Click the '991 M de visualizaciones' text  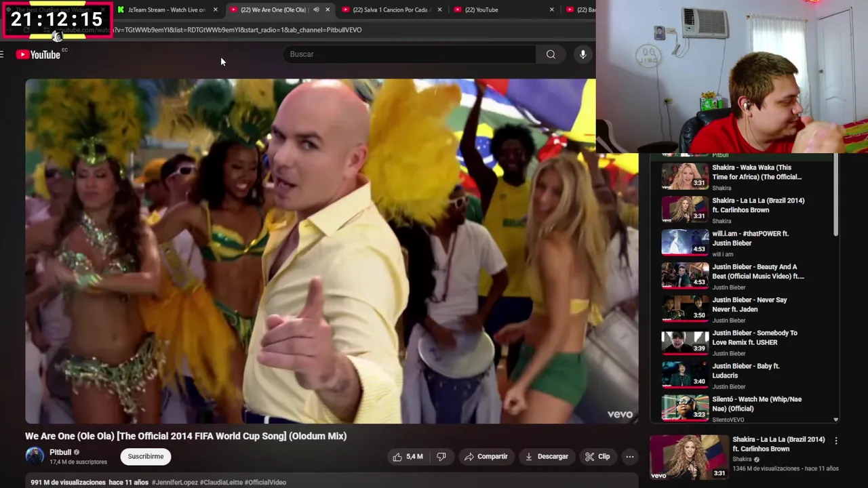(x=68, y=483)
